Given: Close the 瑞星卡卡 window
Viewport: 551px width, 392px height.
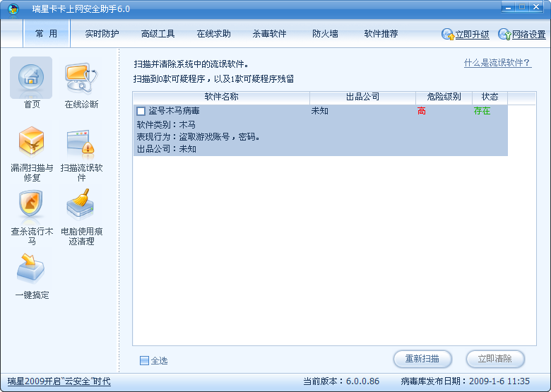Looking at the screenshot, I should (x=536, y=7).
